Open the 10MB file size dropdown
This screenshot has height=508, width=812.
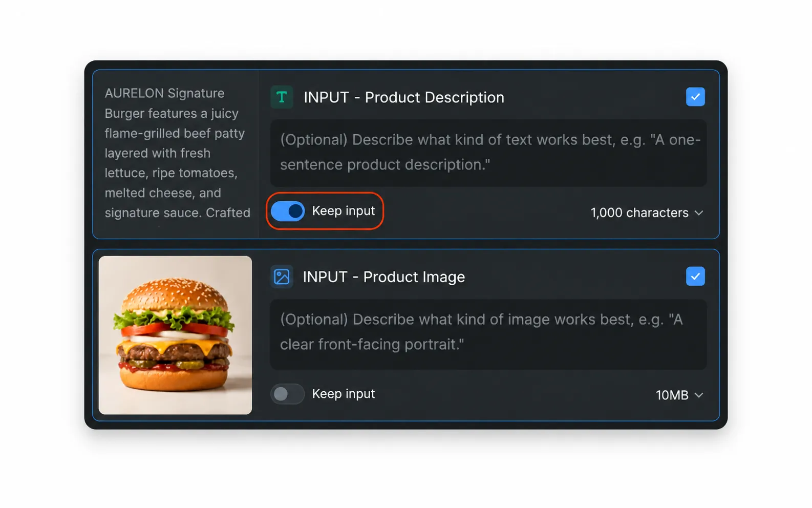(679, 395)
